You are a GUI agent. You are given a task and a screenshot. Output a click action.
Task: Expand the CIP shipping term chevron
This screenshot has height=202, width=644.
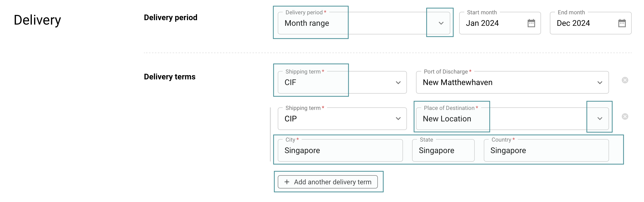(x=398, y=119)
